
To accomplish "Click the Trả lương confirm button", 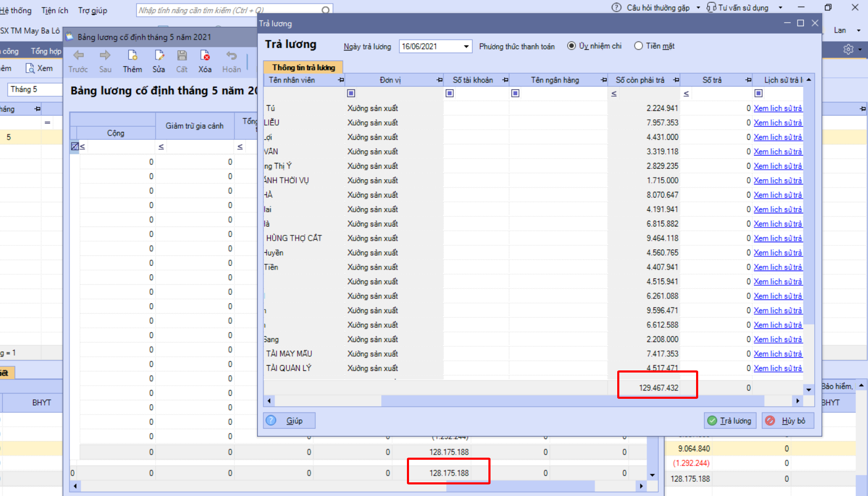I will 730,420.
